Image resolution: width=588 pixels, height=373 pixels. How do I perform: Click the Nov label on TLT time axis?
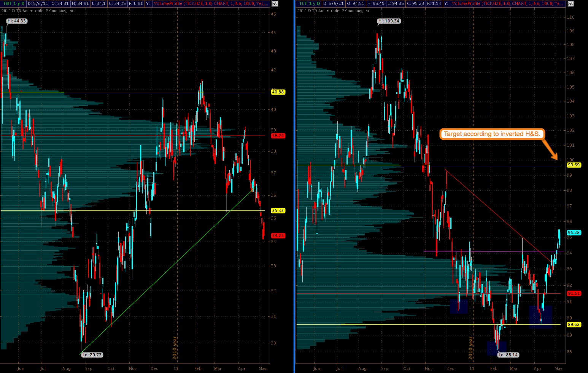[429, 368]
